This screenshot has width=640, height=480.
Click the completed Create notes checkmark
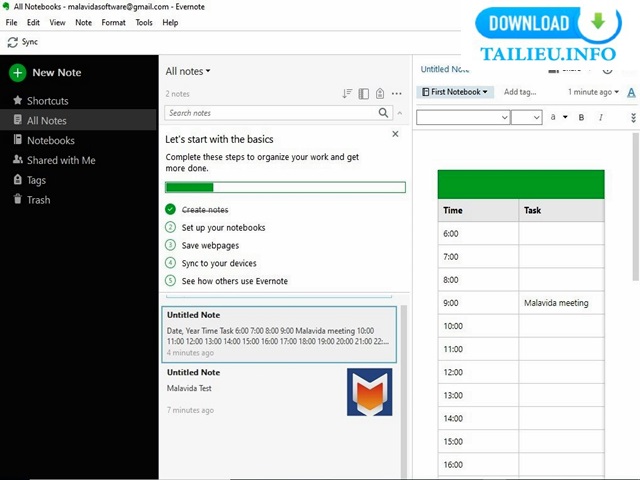tap(170, 209)
